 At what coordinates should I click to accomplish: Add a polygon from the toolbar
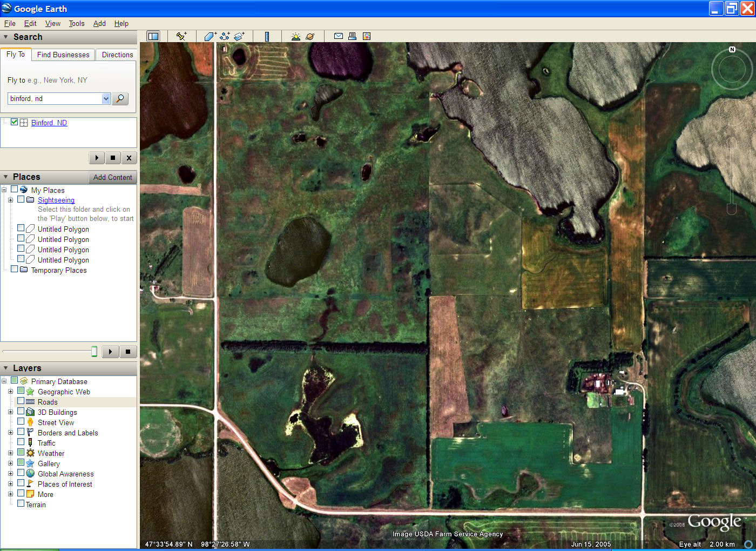(x=211, y=36)
